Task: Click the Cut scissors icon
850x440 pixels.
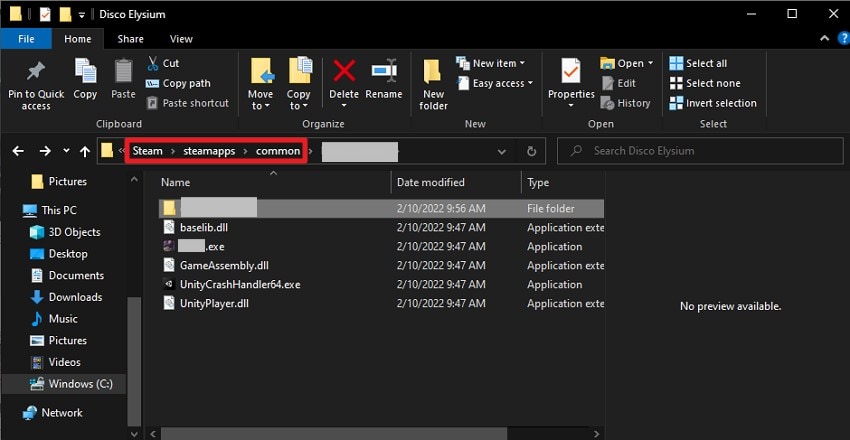Action: tap(153, 63)
